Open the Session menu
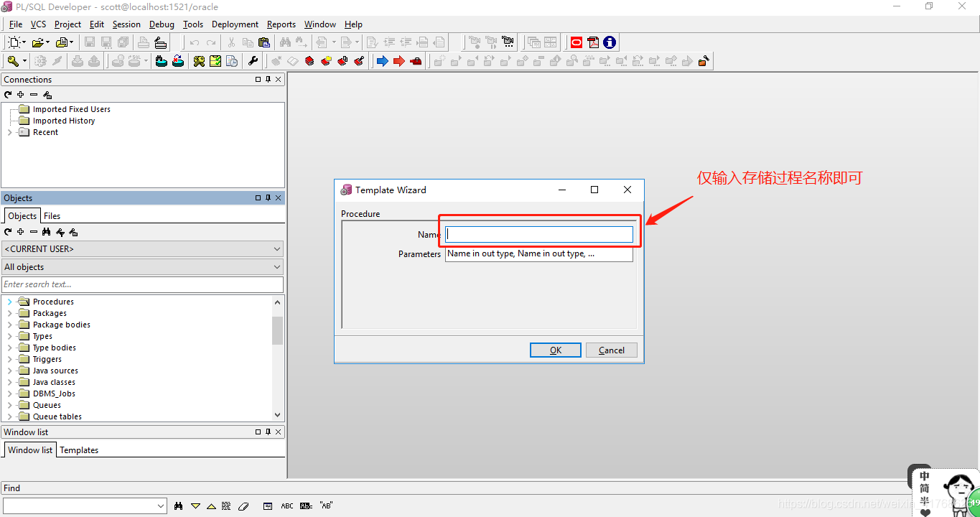980x517 pixels. pos(126,24)
